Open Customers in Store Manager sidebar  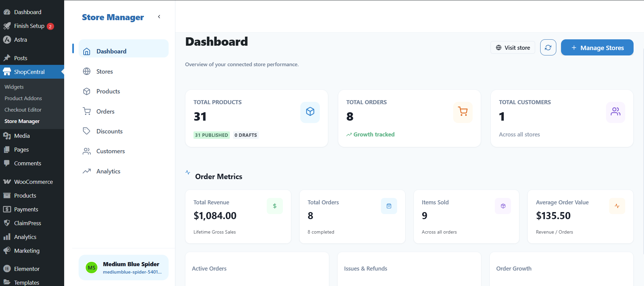coord(123,151)
